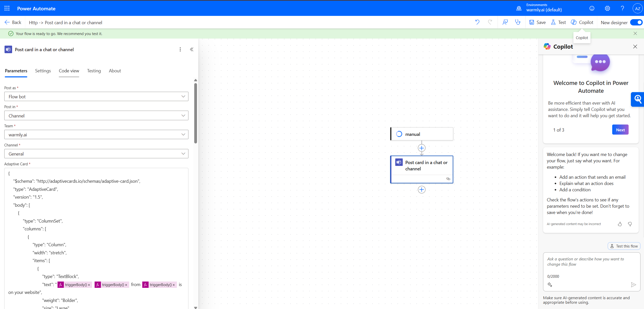
Task: Click the parameters panel scrollbar thumb
Action: [195, 113]
